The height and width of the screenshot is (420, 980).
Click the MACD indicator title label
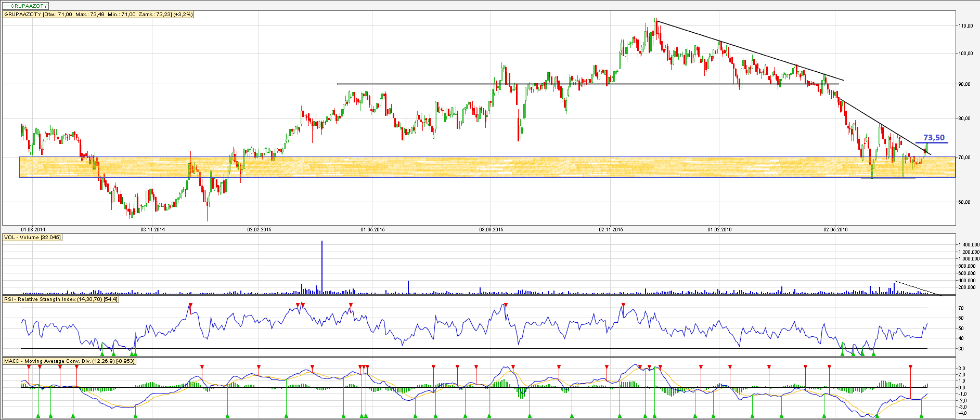(x=69, y=361)
